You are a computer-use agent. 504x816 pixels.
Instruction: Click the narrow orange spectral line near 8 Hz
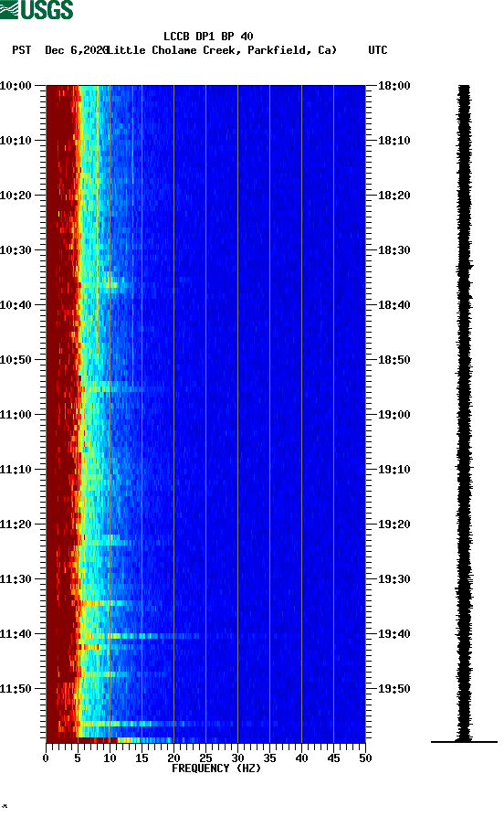(x=98, y=219)
